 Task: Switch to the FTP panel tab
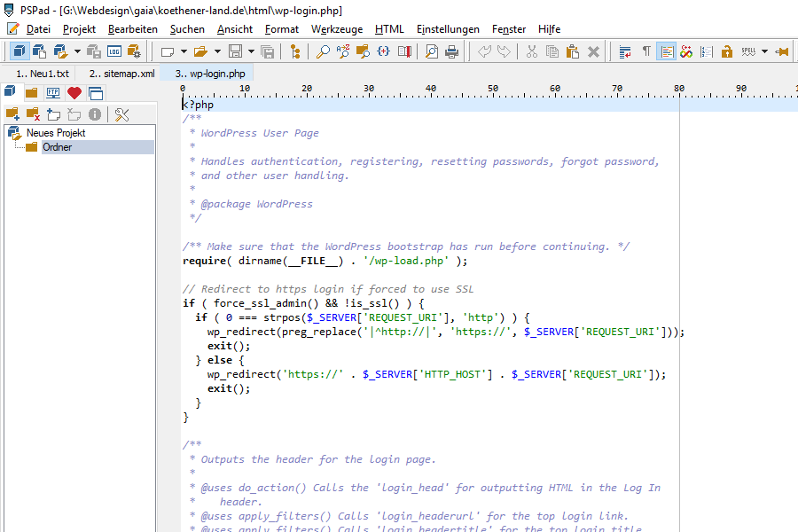point(53,92)
